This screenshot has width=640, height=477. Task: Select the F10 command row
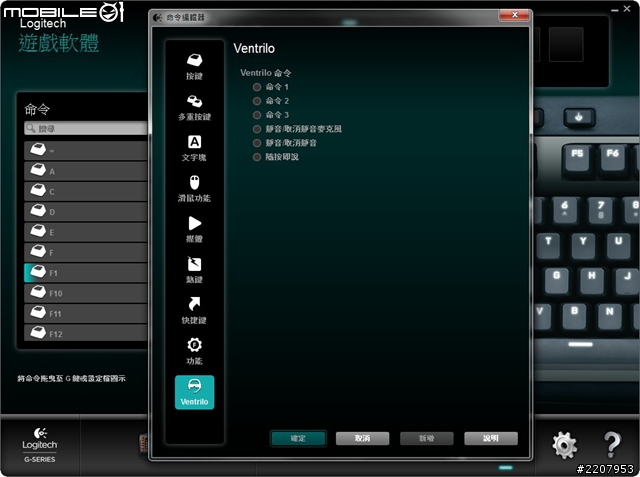[86, 293]
